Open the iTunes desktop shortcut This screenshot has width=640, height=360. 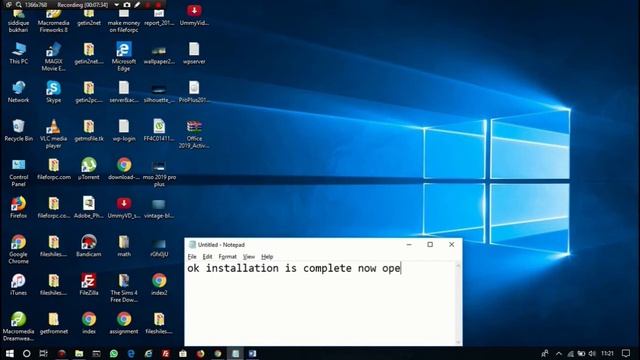pos(19,284)
